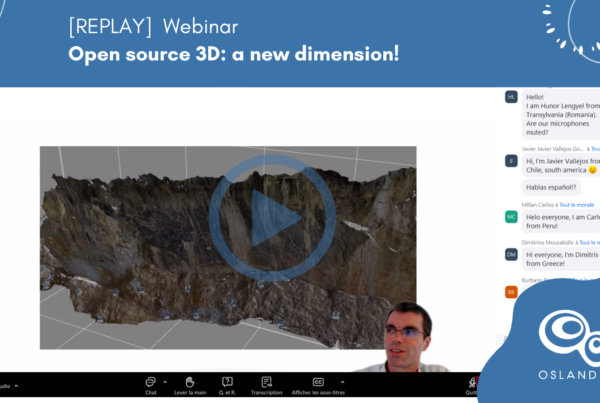Screen dimensions: 600x403
Task: Select the 'Hablas español!?' chat message
Action: pyautogui.click(x=551, y=188)
